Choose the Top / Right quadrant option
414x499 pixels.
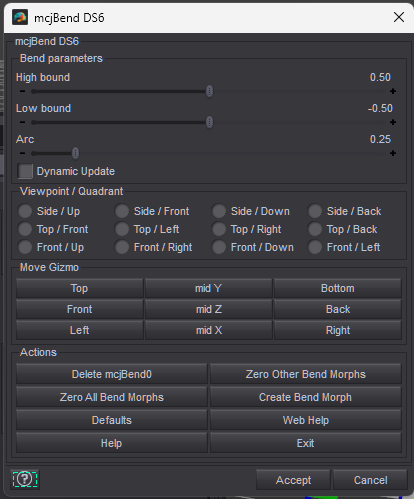coord(219,229)
